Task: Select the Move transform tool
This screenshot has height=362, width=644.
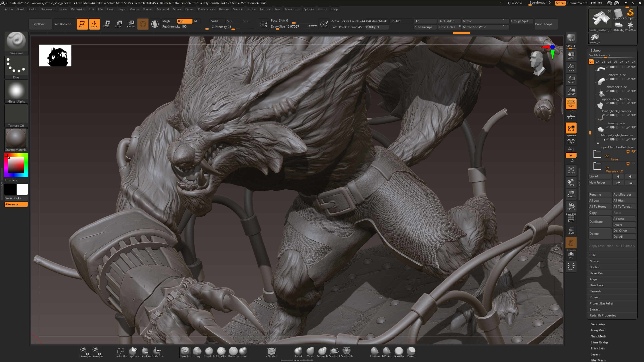Action: click(x=106, y=24)
